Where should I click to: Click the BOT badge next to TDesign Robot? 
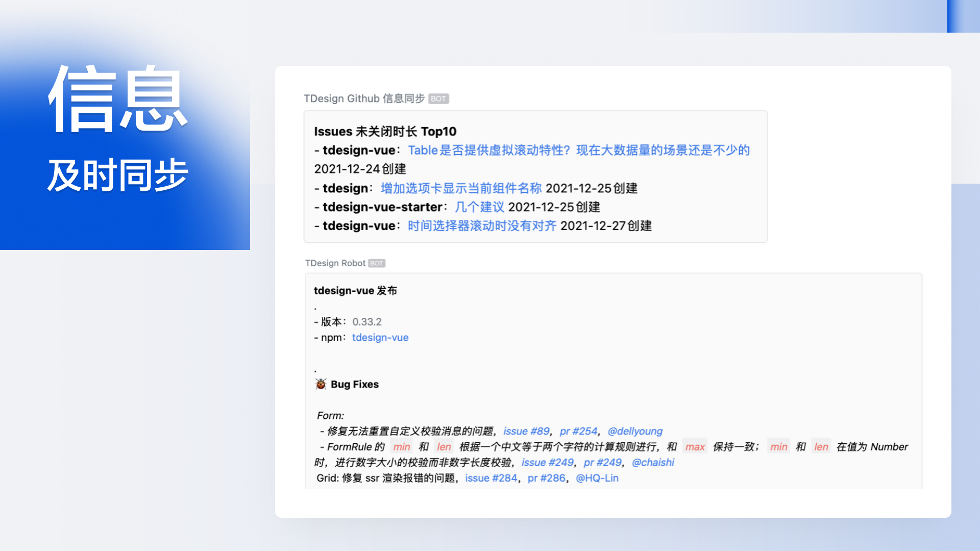[377, 263]
